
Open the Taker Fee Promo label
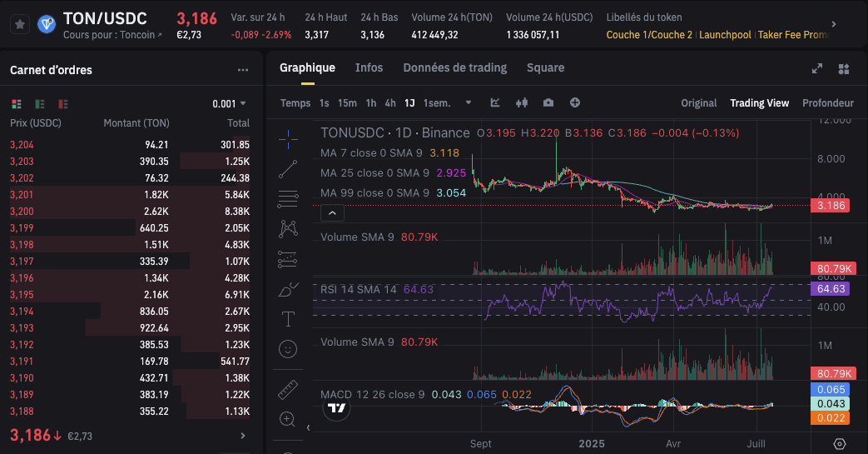793,35
